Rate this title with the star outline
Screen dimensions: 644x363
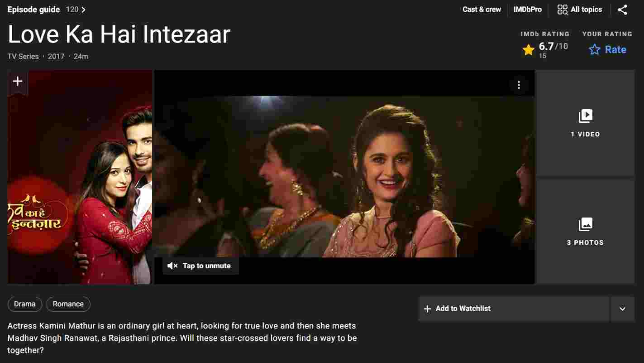click(595, 50)
